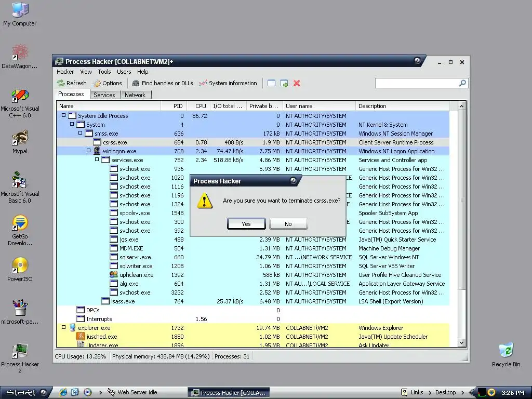
Task: Open the Mypal browser shortcut
Action: 20,142
